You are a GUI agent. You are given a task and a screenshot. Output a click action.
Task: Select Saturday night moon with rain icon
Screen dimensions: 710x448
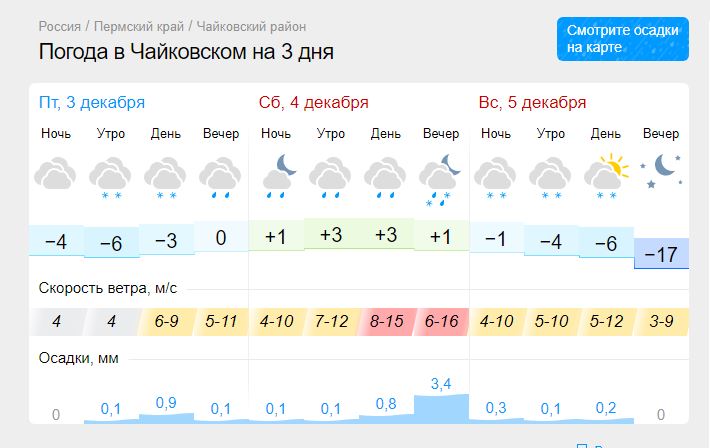279,176
